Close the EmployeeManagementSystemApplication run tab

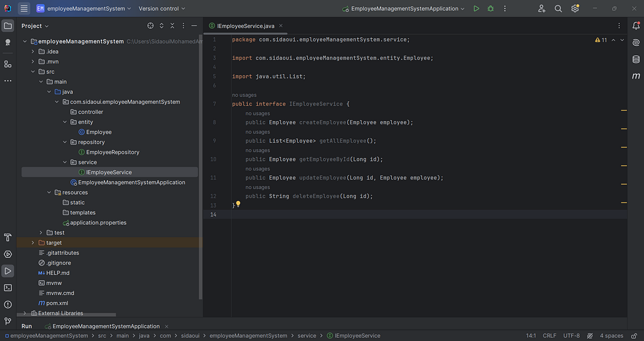pos(166,327)
